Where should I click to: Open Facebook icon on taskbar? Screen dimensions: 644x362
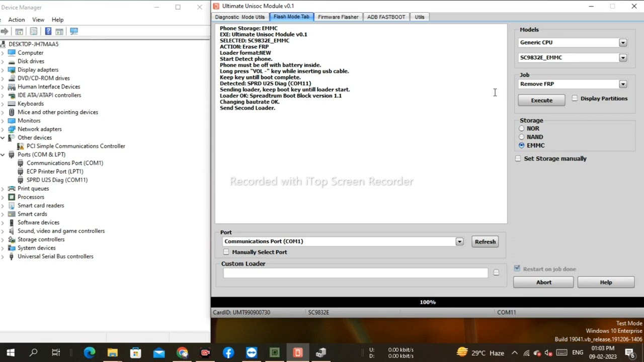coord(228,352)
